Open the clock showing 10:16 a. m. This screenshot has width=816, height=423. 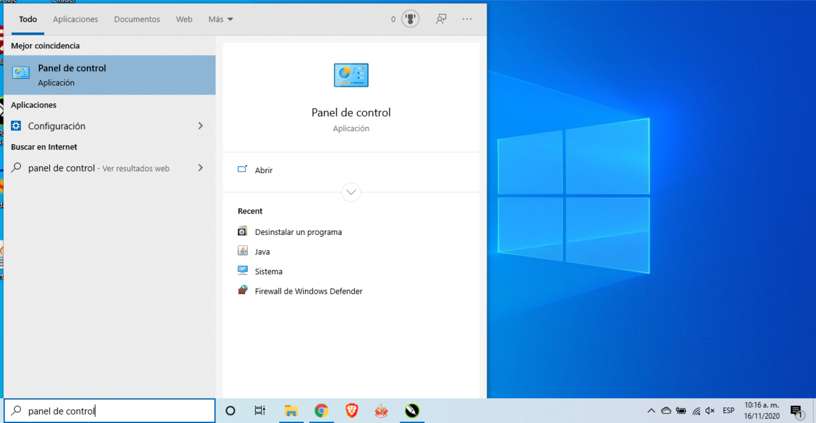pyautogui.click(x=762, y=411)
